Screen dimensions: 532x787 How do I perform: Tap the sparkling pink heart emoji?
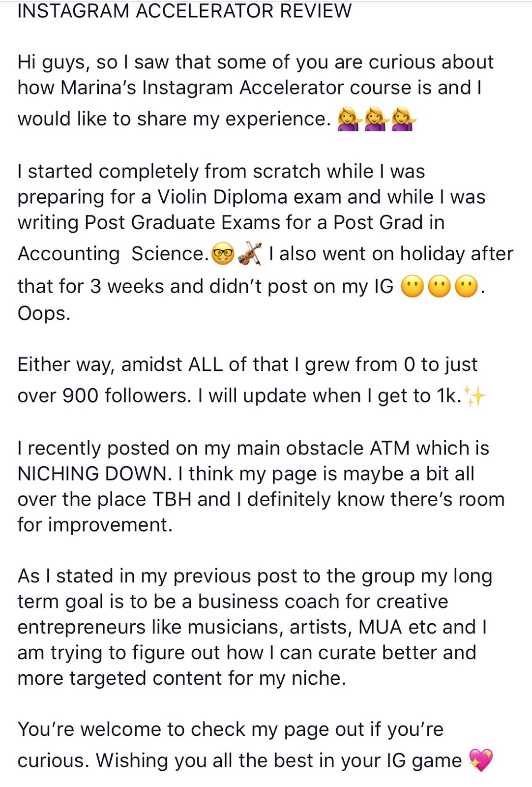(481, 760)
